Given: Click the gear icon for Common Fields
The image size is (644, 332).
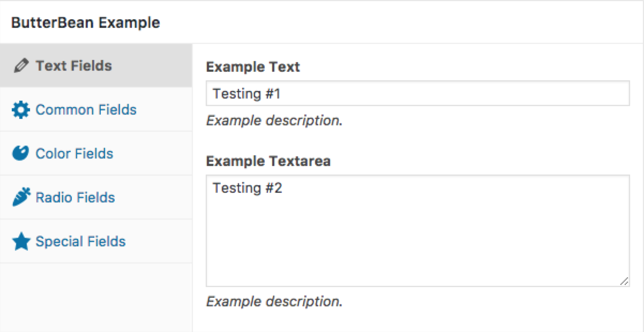Looking at the screenshot, I should pyautogui.click(x=21, y=110).
